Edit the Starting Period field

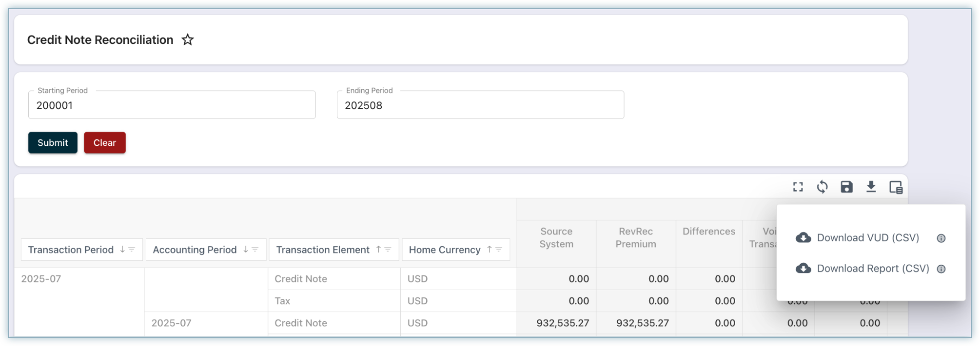tap(172, 105)
